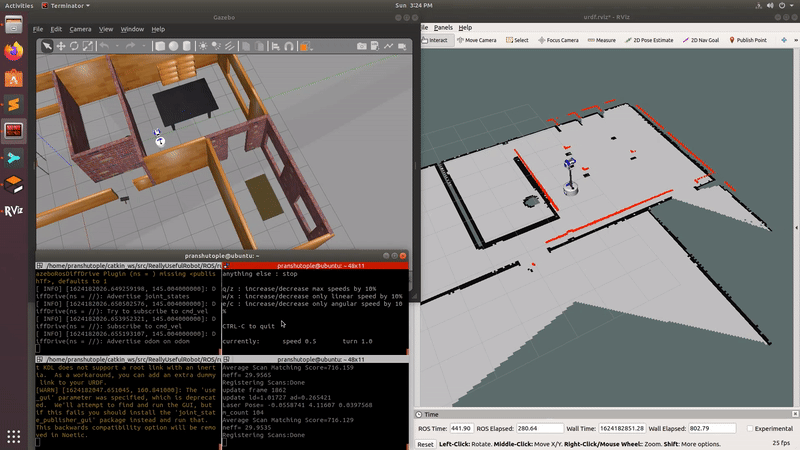Click the Redo arrow in Gazebo toolbar
The height and width of the screenshot is (450, 800).
[130, 46]
